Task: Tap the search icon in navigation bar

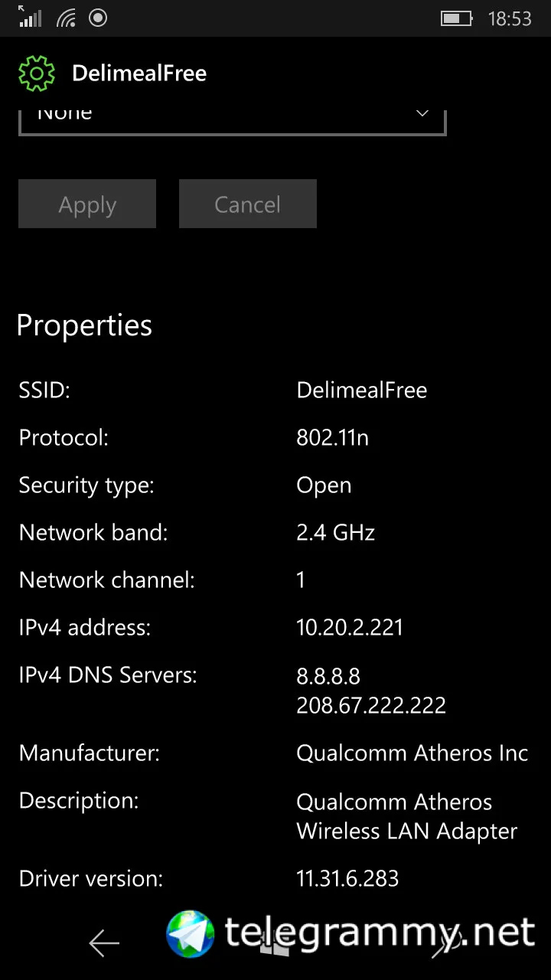Action: pos(445,943)
